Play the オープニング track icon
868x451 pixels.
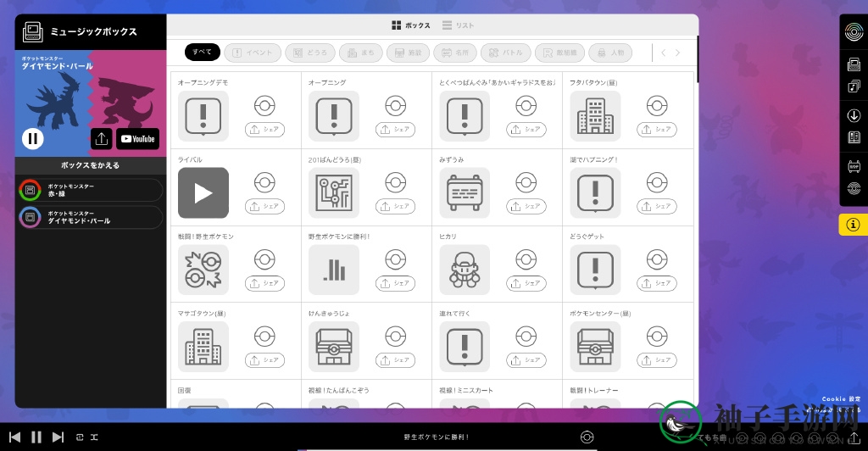tap(334, 116)
